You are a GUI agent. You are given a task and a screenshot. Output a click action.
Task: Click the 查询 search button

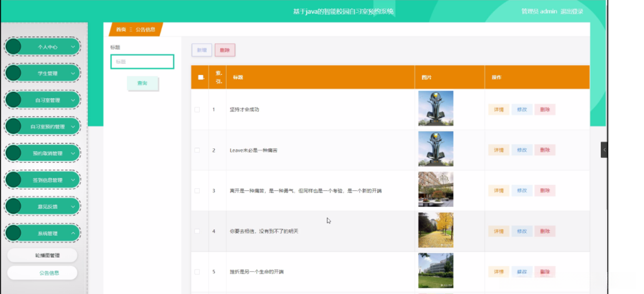click(142, 83)
